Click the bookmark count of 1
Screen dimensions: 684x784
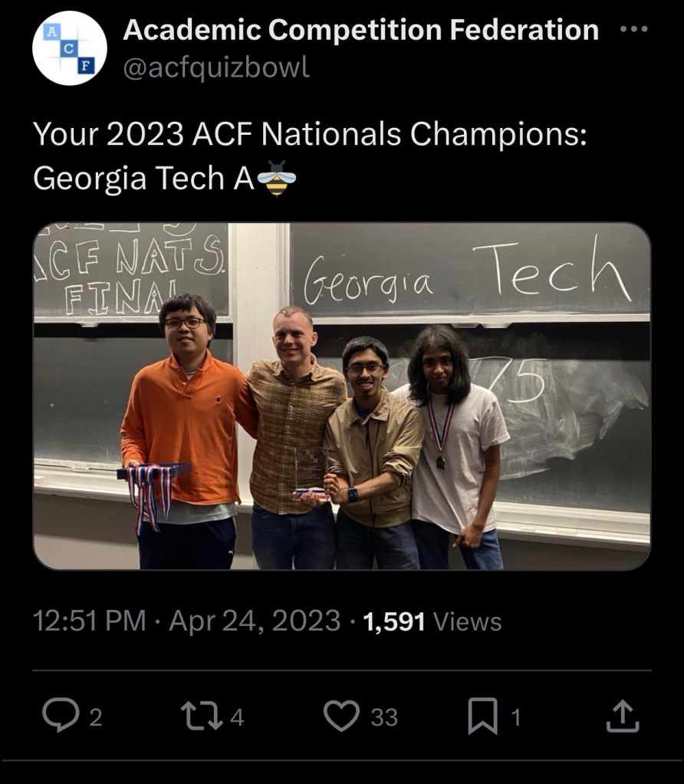pyautogui.click(x=515, y=717)
